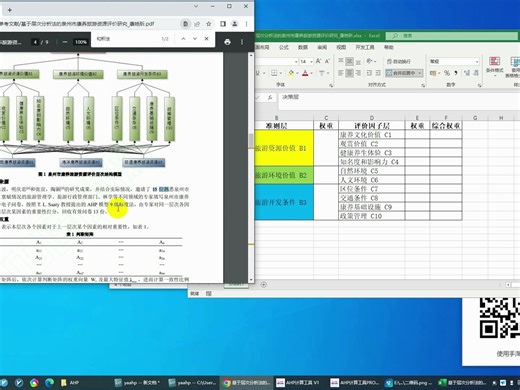Decrease decimal places

tap(476, 73)
